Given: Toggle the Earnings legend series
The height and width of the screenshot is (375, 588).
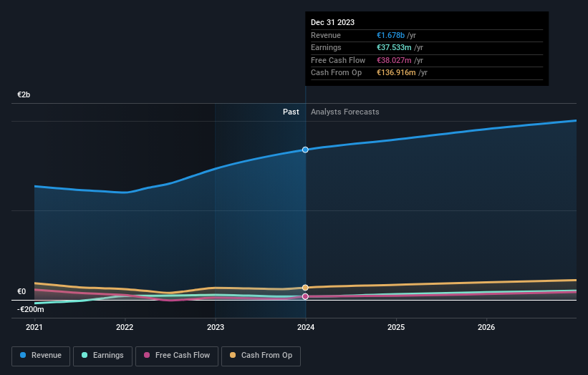Looking at the screenshot, I should [102, 356].
